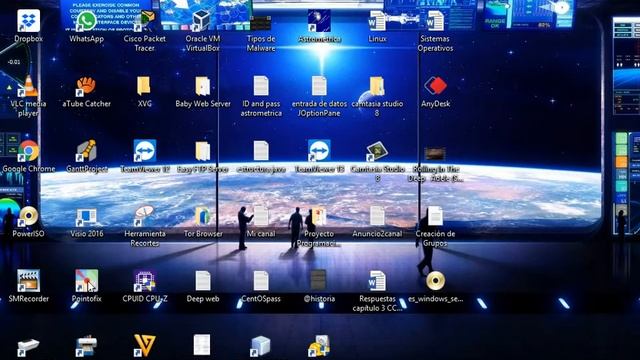The width and height of the screenshot is (640, 360).
Task: Select the CentOSpass text file
Action: (261, 286)
